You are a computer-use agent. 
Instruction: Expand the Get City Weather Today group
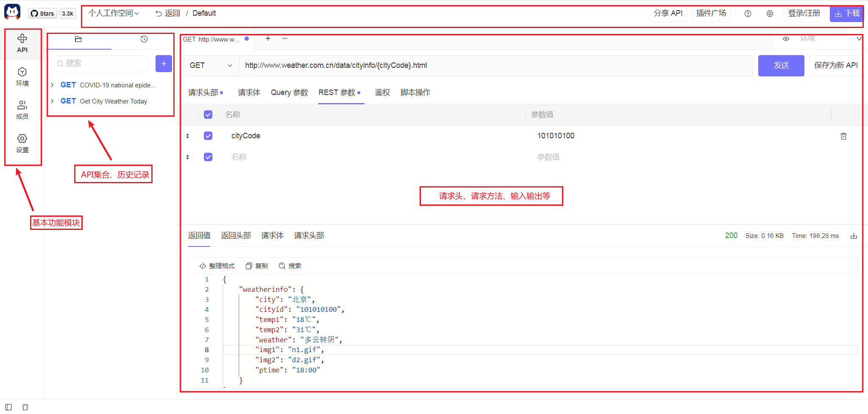point(52,101)
